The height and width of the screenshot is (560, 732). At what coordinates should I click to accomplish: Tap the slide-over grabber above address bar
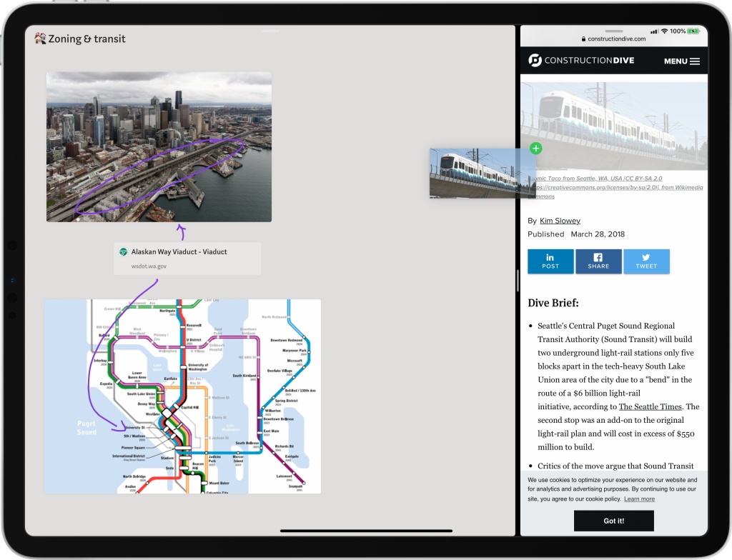[614, 31]
